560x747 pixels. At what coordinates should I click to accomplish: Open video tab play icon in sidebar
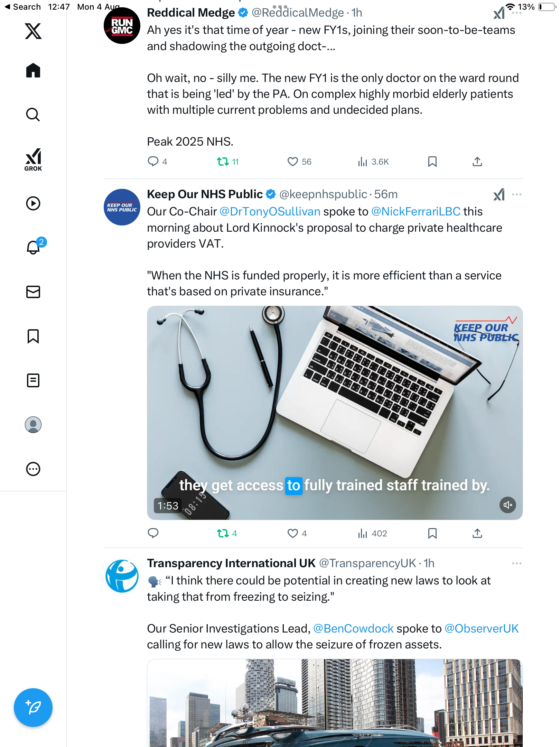pos(33,203)
